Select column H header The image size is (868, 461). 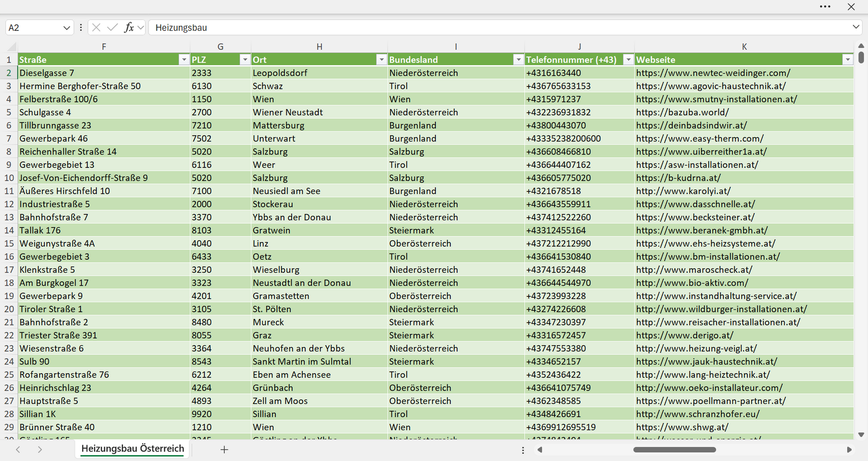click(x=319, y=47)
